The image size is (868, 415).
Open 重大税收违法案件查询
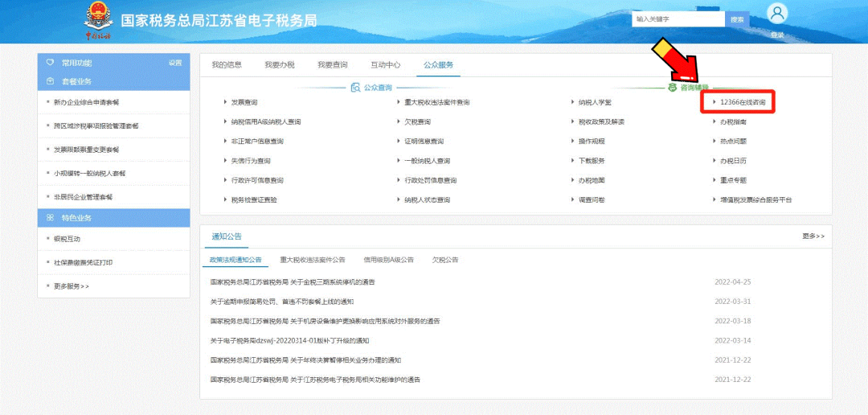(437, 102)
